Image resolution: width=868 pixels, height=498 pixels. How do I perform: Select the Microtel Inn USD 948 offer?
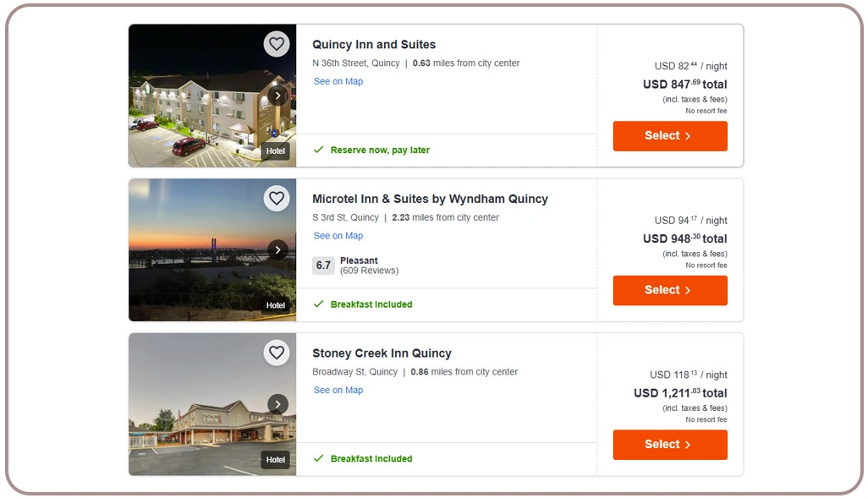[x=669, y=290]
